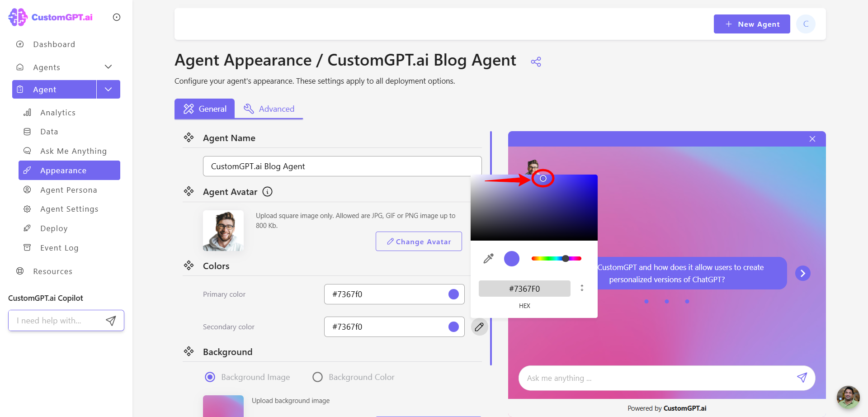Show Agent Avatar info tooltip icon
The image size is (868, 417).
click(268, 192)
